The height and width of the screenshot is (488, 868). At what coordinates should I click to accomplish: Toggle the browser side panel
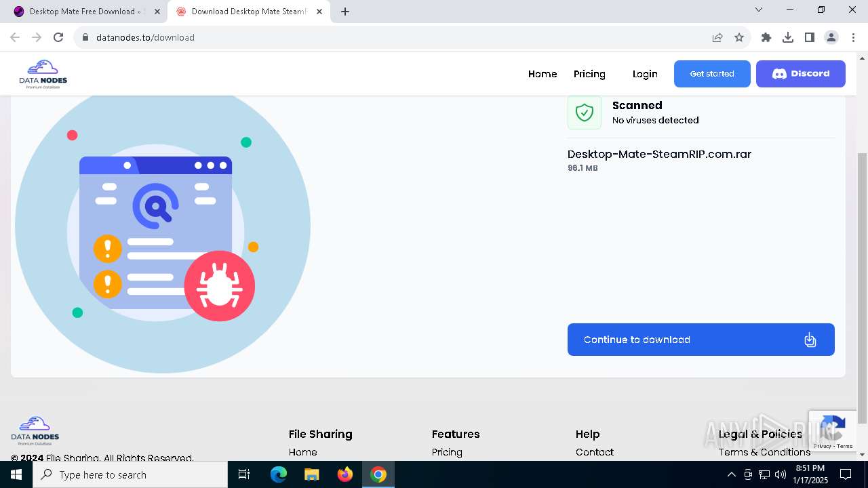pos(810,37)
